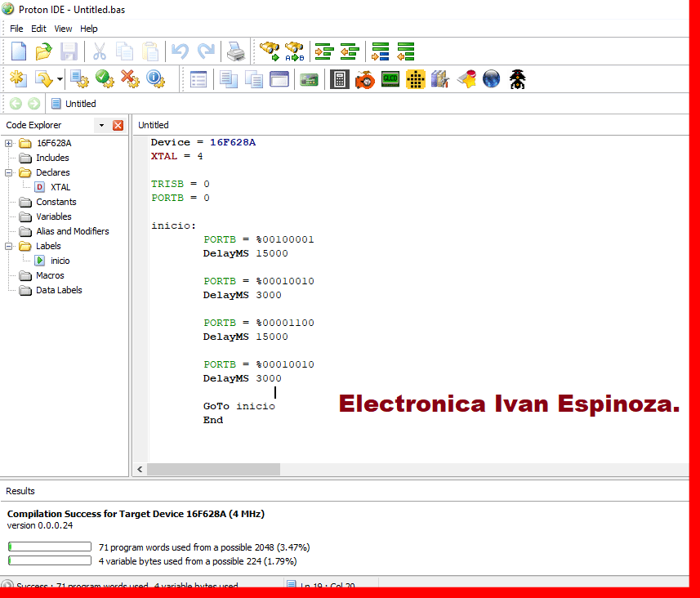This screenshot has height=598, width=700.
Task: Click the traffic light plugin icon
Action: (517, 79)
